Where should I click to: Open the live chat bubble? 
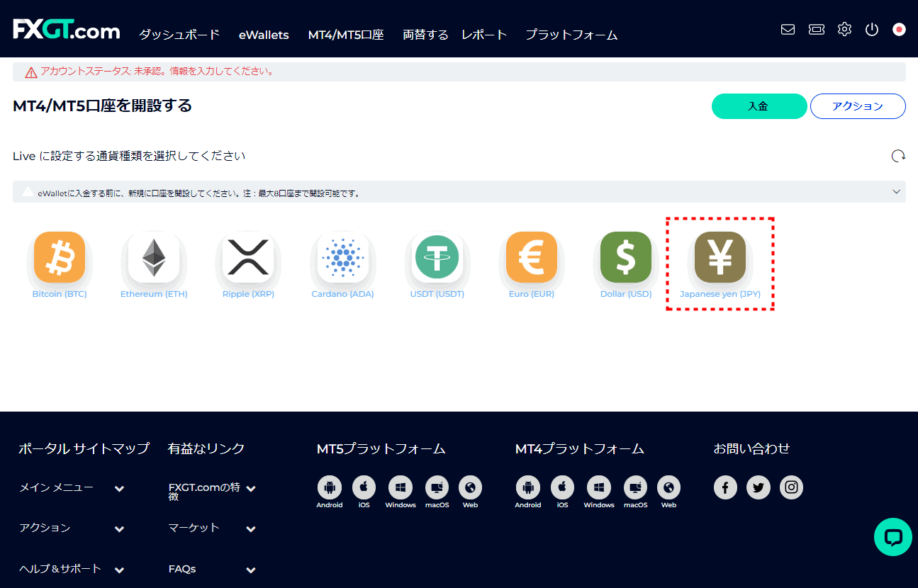point(893,537)
